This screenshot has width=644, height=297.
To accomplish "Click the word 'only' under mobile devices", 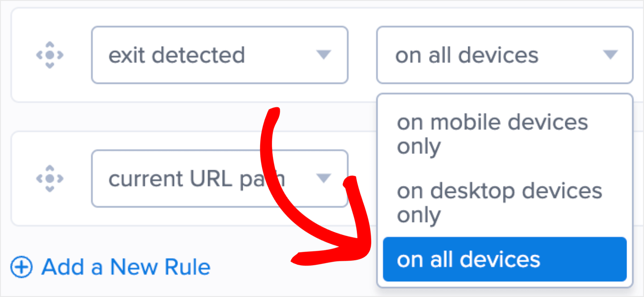I will [419, 147].
